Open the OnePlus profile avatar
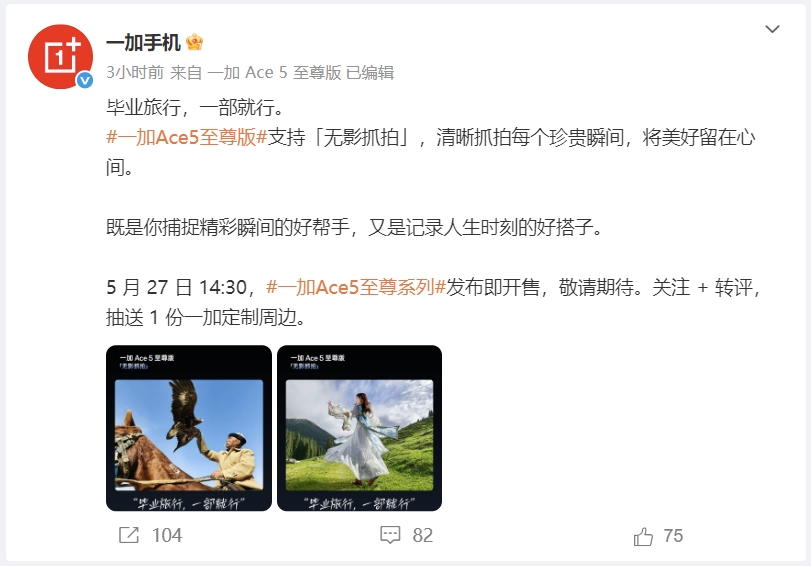 [61, 56]
